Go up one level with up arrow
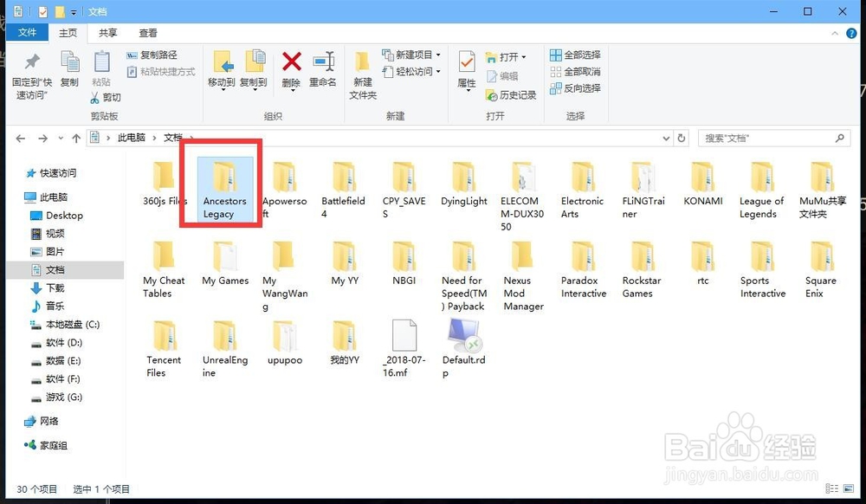 76,138
